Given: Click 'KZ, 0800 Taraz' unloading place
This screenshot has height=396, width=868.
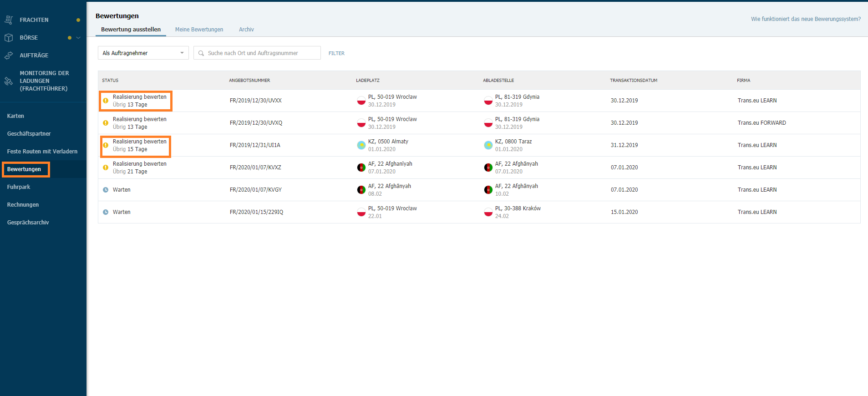Looking at the screenshot, I should (513, 142).
